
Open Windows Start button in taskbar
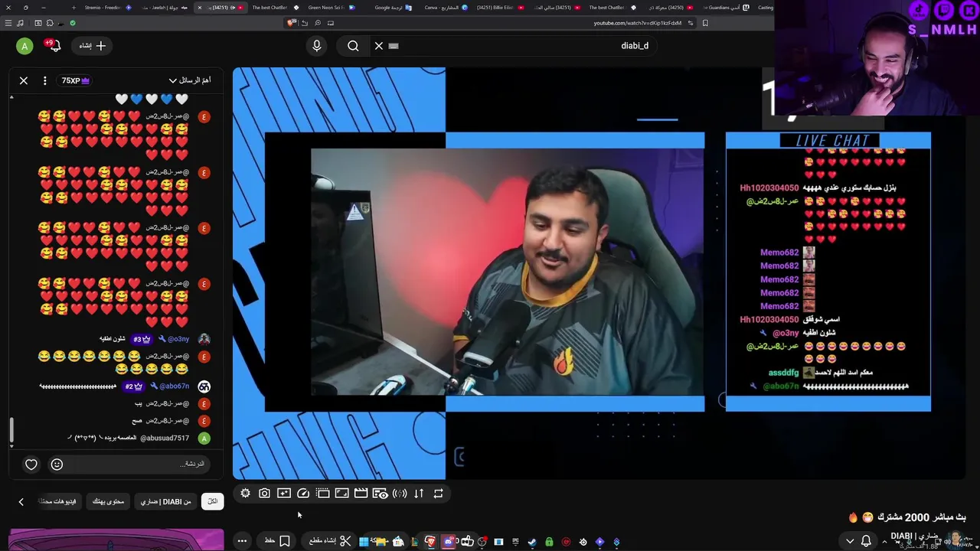[364, 542]
